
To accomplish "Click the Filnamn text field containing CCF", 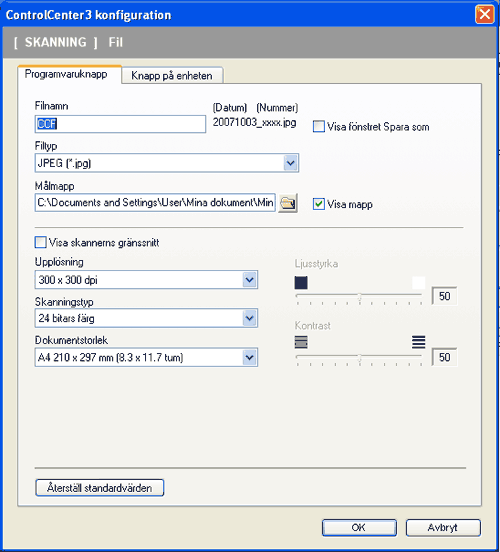I will (120, 124).
